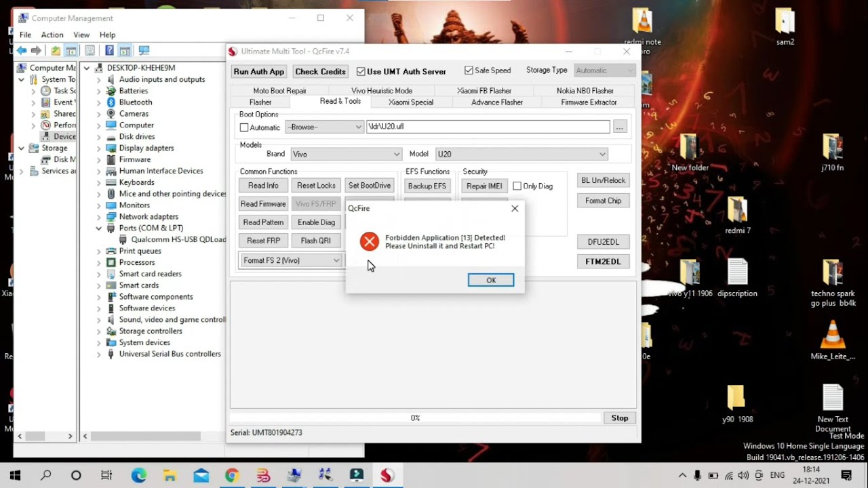Viewport: 868px width, 488px height.
Task: Click the Cameras webcam icon in device list
Action: pos(111,114)
